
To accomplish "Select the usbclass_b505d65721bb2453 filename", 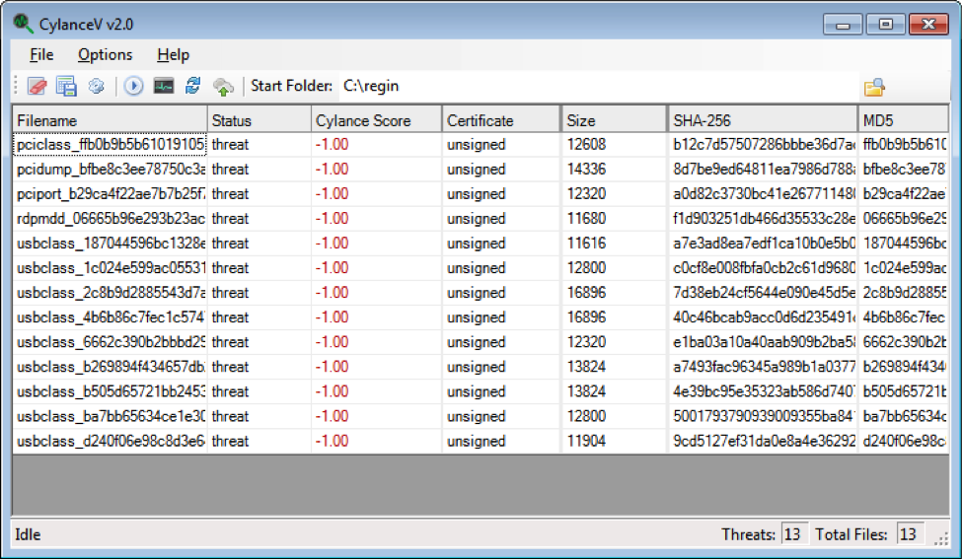I will (x=111, y=391).
